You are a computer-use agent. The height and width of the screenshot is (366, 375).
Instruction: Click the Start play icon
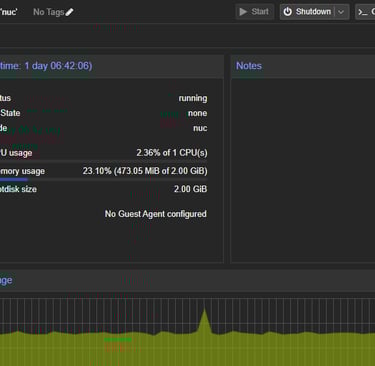[243, 12]
